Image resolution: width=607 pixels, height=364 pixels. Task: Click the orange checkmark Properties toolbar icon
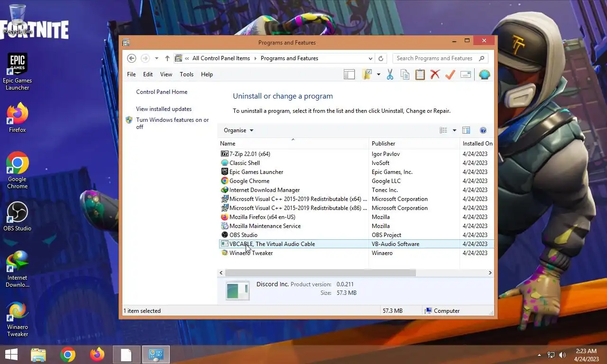coord(450,74)
